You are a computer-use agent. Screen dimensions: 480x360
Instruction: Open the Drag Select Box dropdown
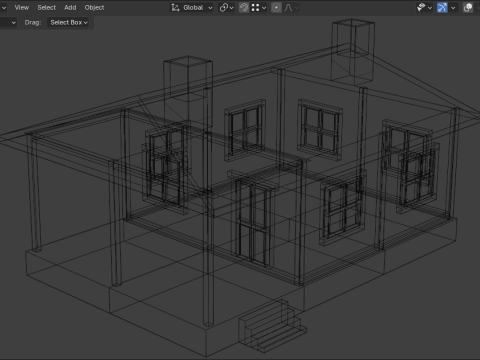(69, 22)
